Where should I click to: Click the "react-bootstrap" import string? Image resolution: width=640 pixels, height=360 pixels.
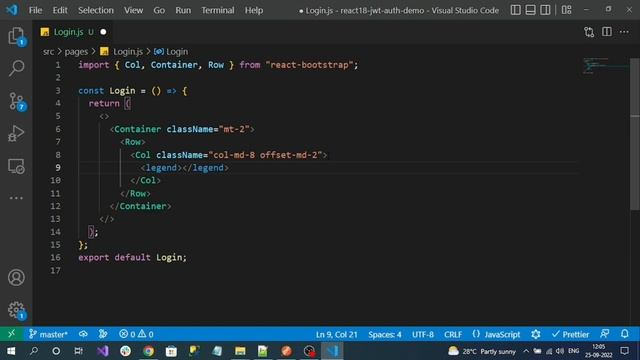(309, 65)
